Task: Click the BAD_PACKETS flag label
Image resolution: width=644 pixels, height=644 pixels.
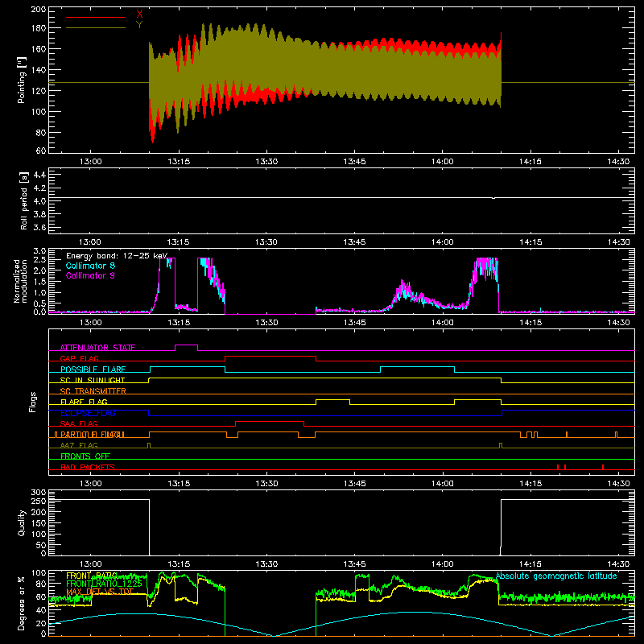Action: pos(88,467)
